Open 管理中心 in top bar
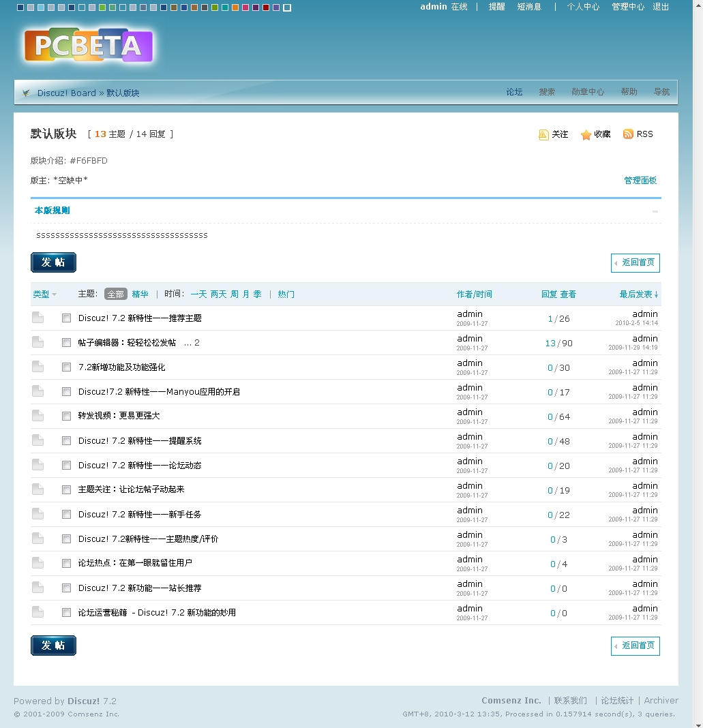The image size is (703, 728). tap(628, 7)
